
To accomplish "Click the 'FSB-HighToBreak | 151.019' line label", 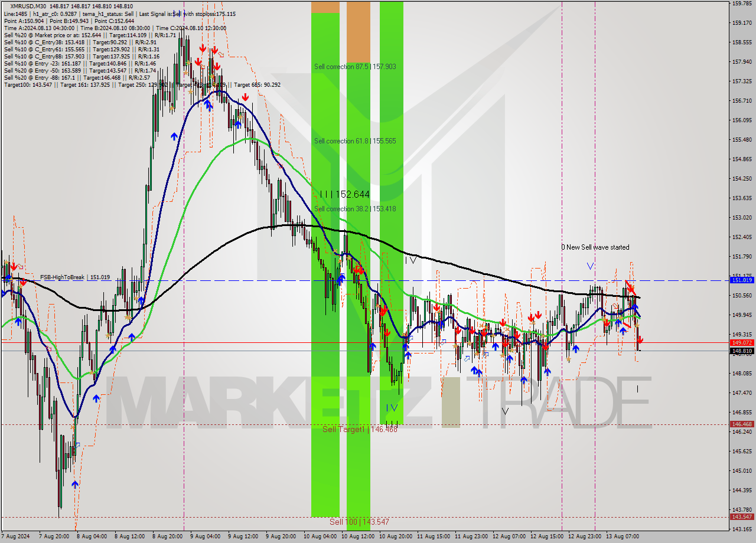I will coord(75,277).
